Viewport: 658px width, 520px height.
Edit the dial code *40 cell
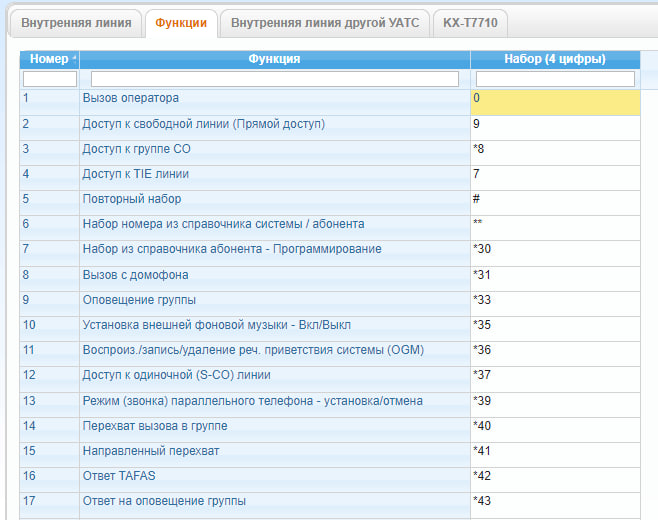(555, 430)
